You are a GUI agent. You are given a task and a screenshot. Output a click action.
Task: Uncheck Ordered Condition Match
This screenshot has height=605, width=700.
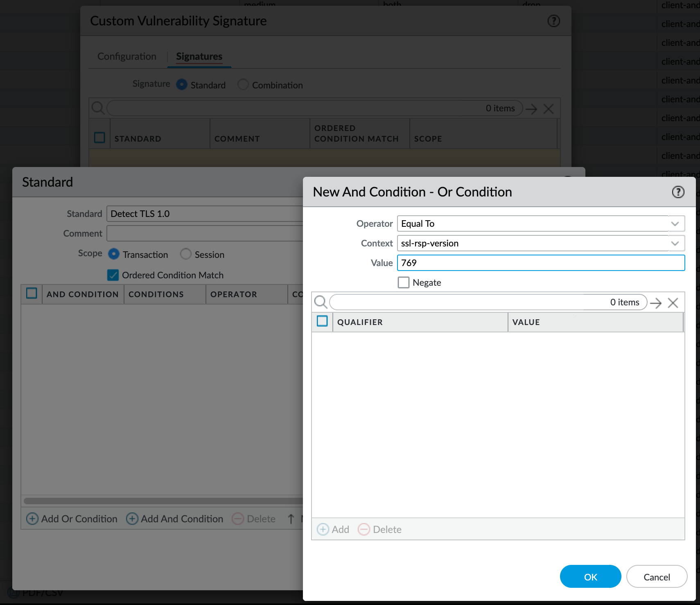113,275
